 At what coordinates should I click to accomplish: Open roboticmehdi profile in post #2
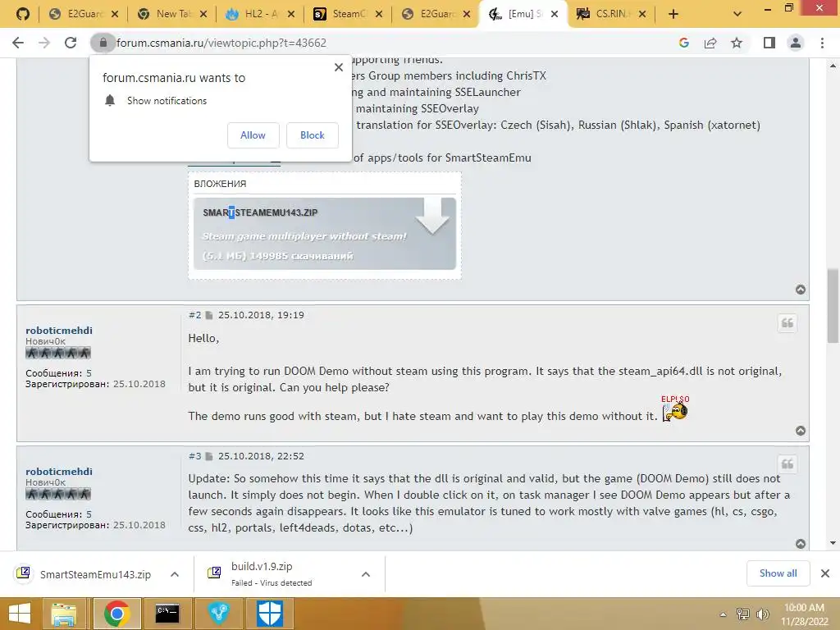(x=59, y=331)
